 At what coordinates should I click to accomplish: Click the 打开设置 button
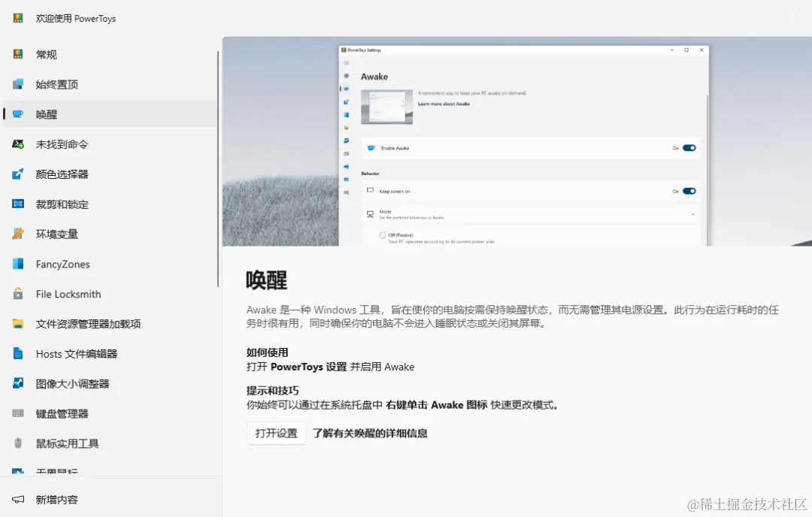tap(275, 433)
